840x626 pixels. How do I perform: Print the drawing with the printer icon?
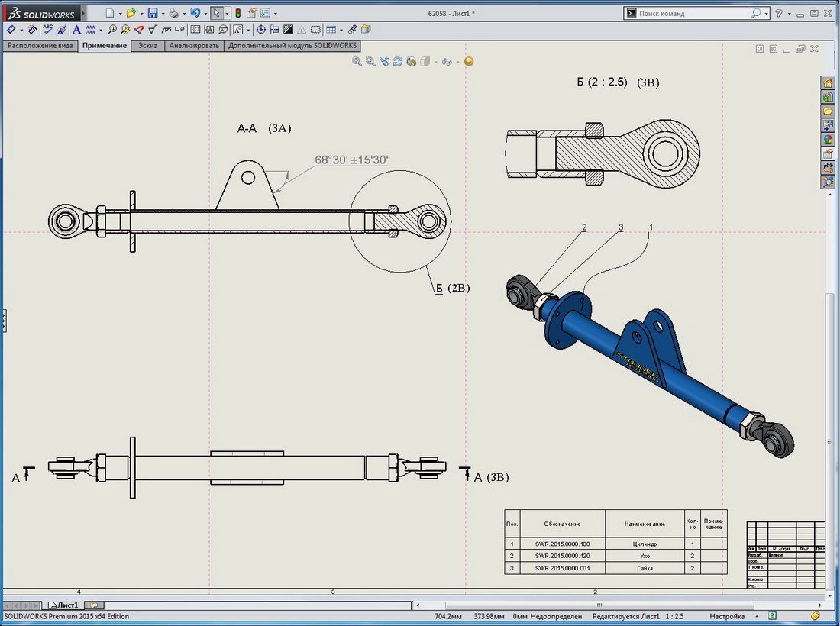pos(173,14)
